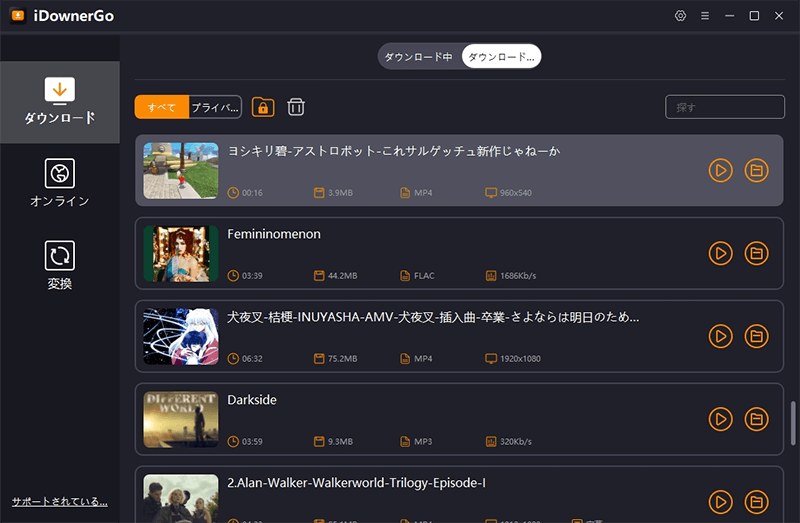Select the ダウンロード sidebar section

tap(60, 100)
